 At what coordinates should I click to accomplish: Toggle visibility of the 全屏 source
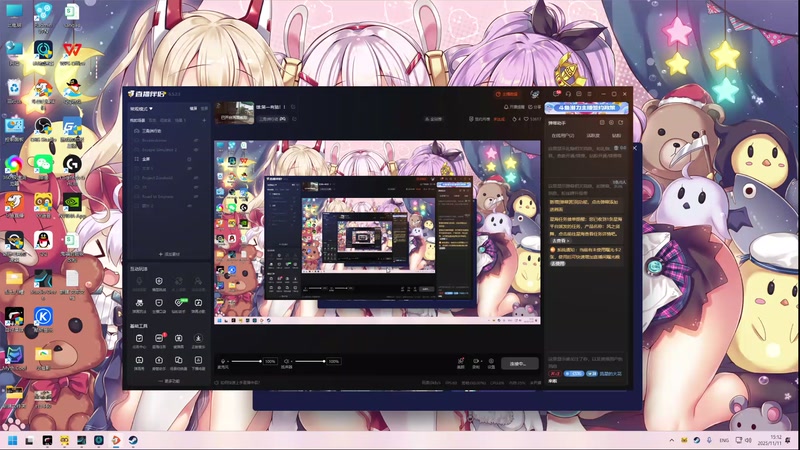tap(189, 159)
